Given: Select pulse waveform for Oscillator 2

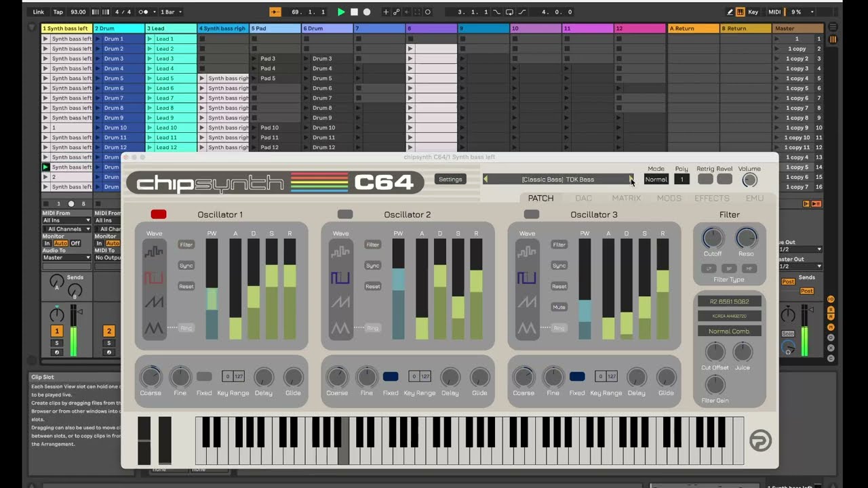Looking at the screenshot, I should 340,278.
